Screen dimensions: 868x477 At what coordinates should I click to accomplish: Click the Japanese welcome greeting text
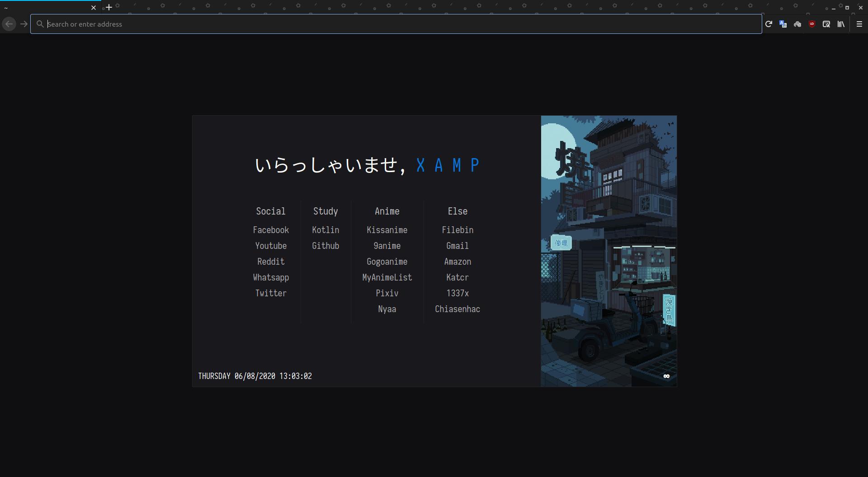pos(330,165)
